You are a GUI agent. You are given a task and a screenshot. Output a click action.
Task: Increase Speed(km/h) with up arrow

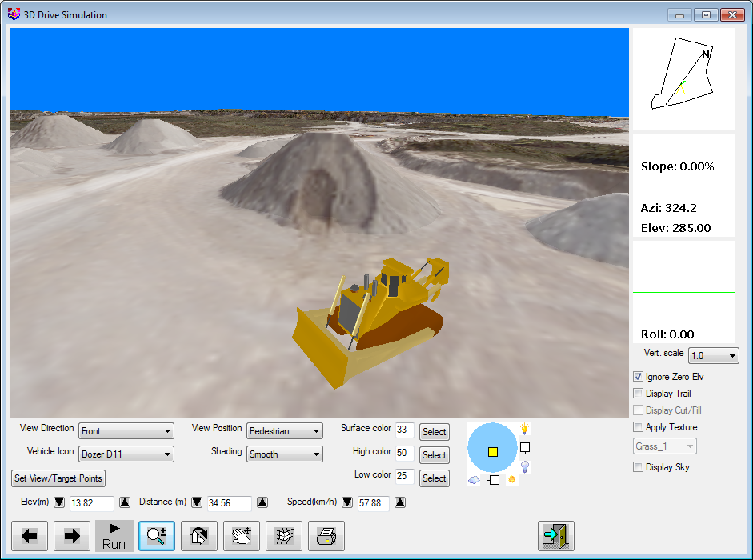[400, 502]
